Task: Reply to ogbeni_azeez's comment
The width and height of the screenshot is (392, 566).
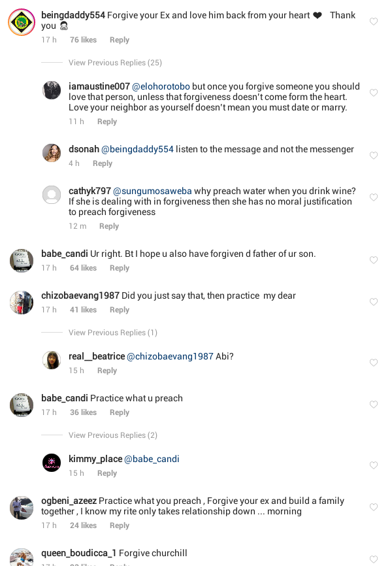Action: point(120,525)
